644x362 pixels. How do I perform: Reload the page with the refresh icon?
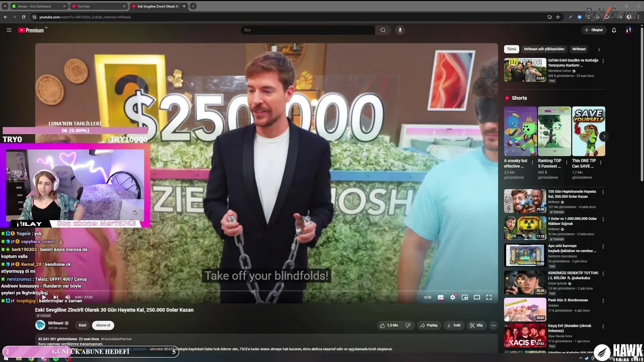click(23, 17)
